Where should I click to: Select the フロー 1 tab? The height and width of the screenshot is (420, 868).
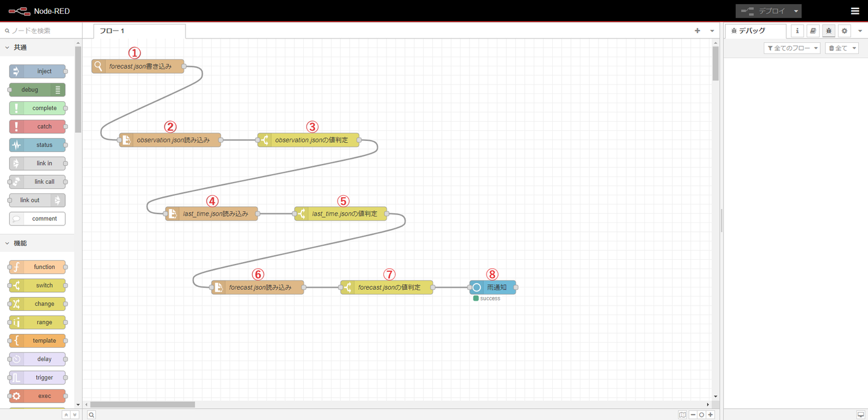pyautogui.click(x=140, y=31)
